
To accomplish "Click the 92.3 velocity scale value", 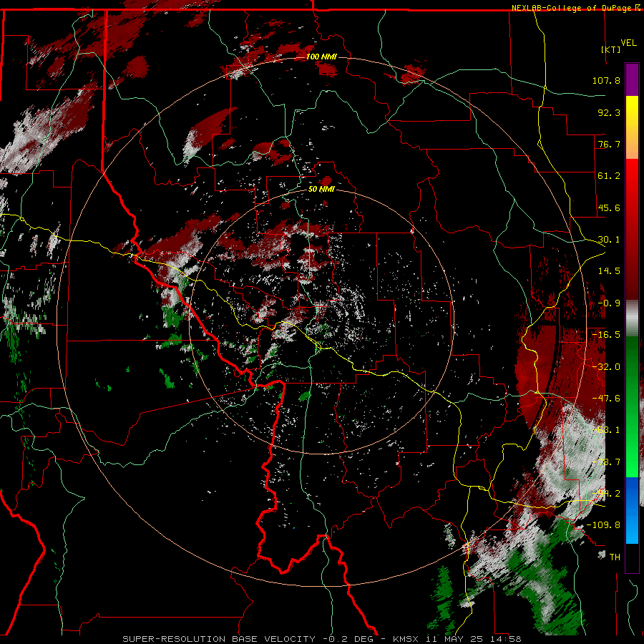I will tap(609, 112).
